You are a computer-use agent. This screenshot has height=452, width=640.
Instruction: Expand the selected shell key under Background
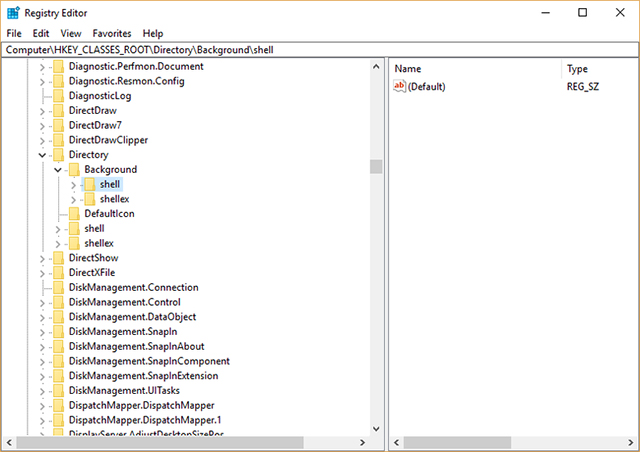pyautogui.click(x=73, y=185)
